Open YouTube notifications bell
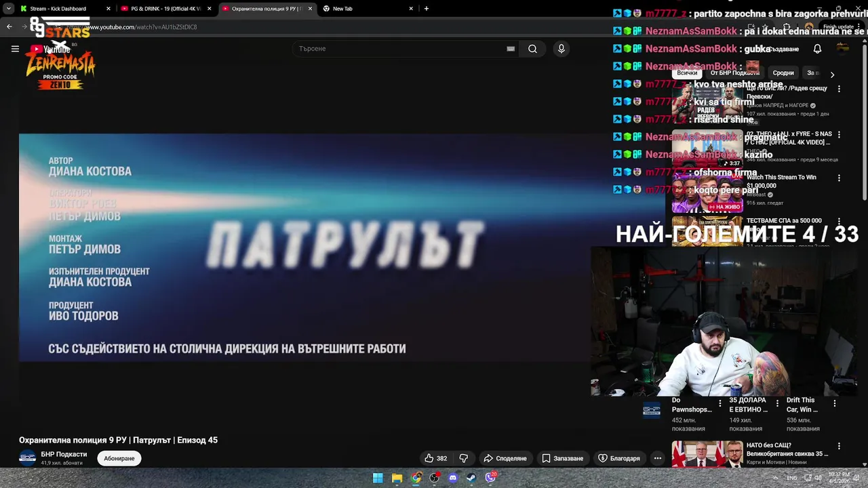868x488 pixels. [817, 49]
